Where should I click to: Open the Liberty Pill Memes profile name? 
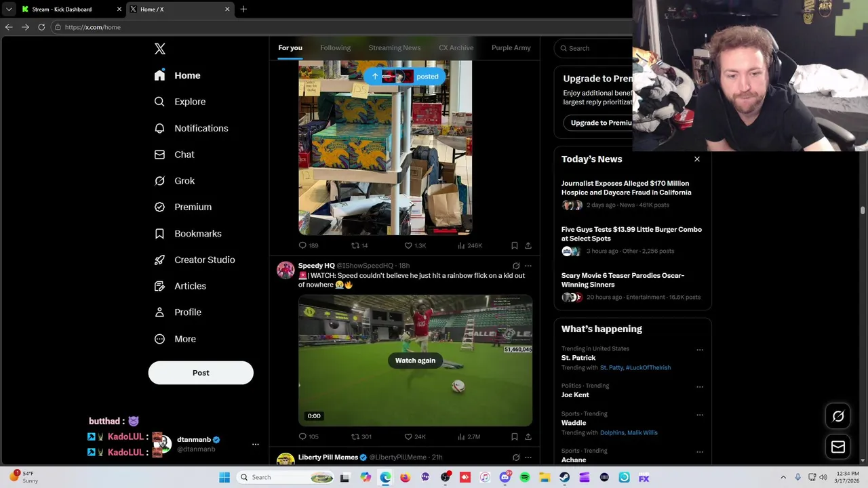click(x=328, y=457)
